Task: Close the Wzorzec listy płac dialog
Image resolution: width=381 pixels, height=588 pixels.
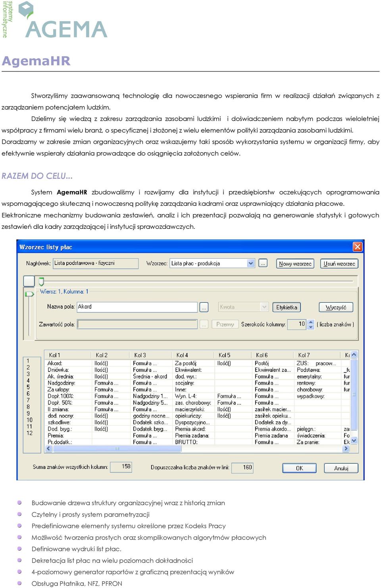Action: click(357, 247)
